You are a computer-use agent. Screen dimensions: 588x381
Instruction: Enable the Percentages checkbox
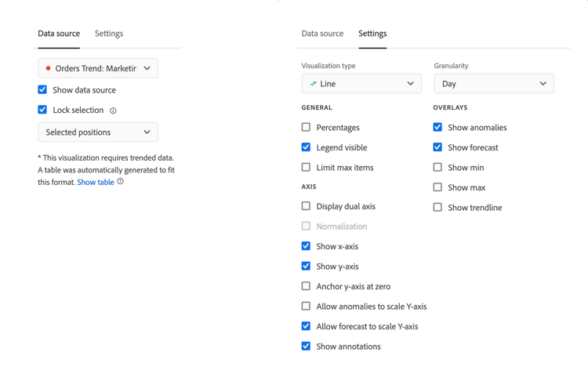pyautogui.click(x=306, y=127)
